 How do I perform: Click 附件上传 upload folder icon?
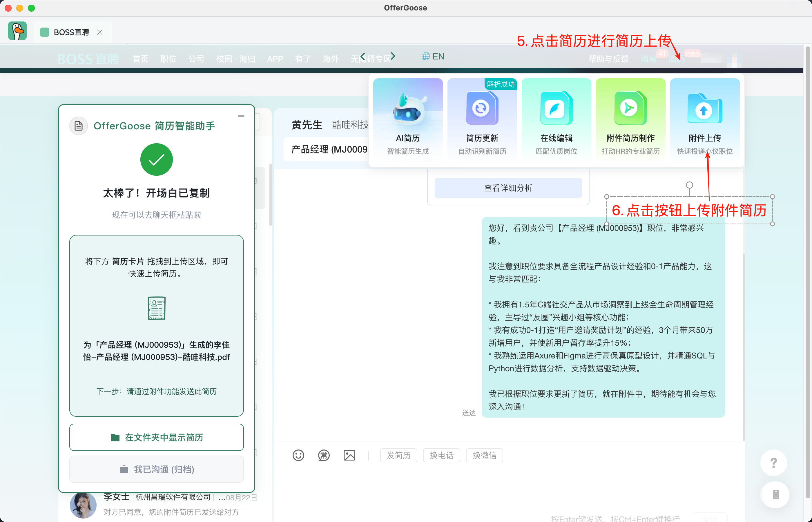coord(704,109)
